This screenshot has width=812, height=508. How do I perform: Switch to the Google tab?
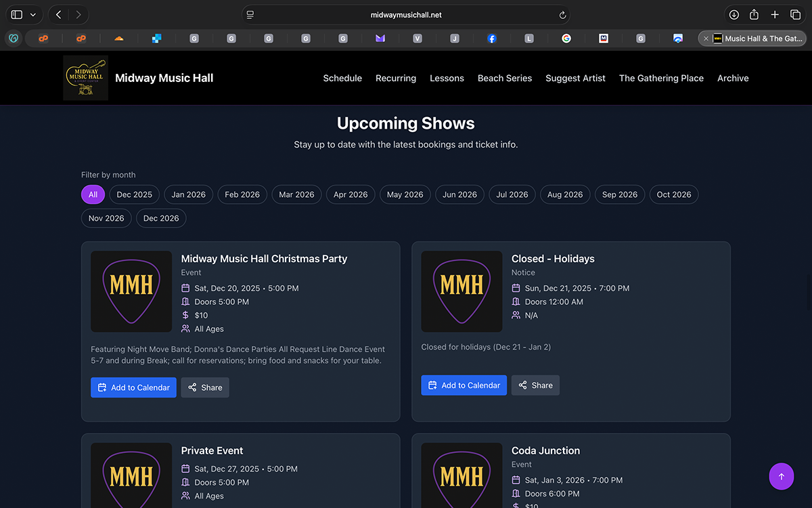pyautogui.click(x=566, y=39)
